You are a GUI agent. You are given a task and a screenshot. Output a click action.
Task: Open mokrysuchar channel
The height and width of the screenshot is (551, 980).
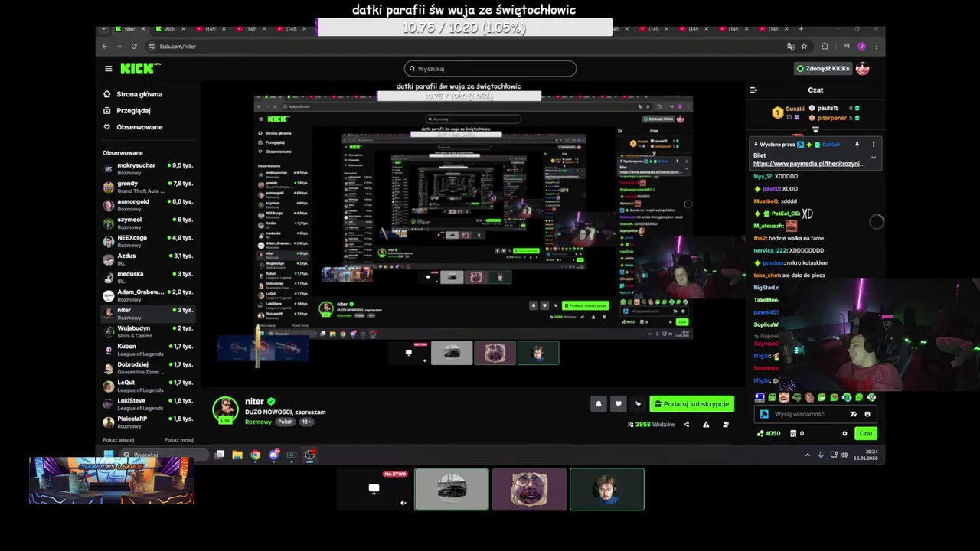click(x=149, y=168)
